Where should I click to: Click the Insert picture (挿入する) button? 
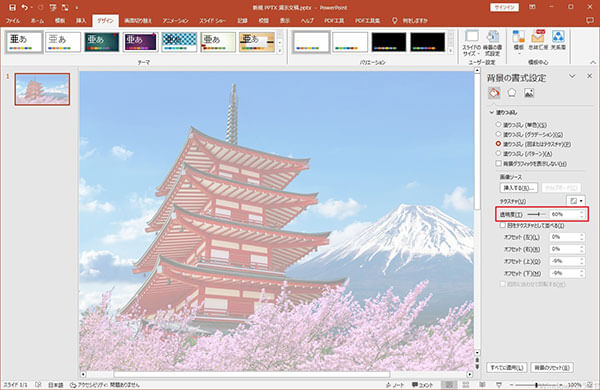coord(519,188)
